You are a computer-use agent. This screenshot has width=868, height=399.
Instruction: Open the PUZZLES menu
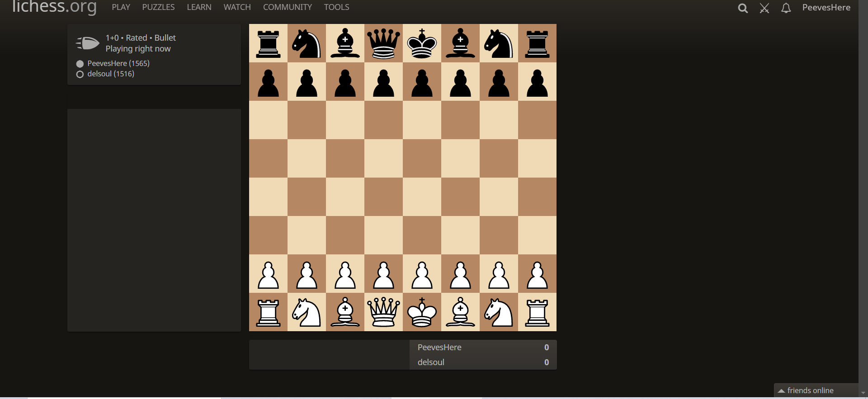(x=158, y=7)
